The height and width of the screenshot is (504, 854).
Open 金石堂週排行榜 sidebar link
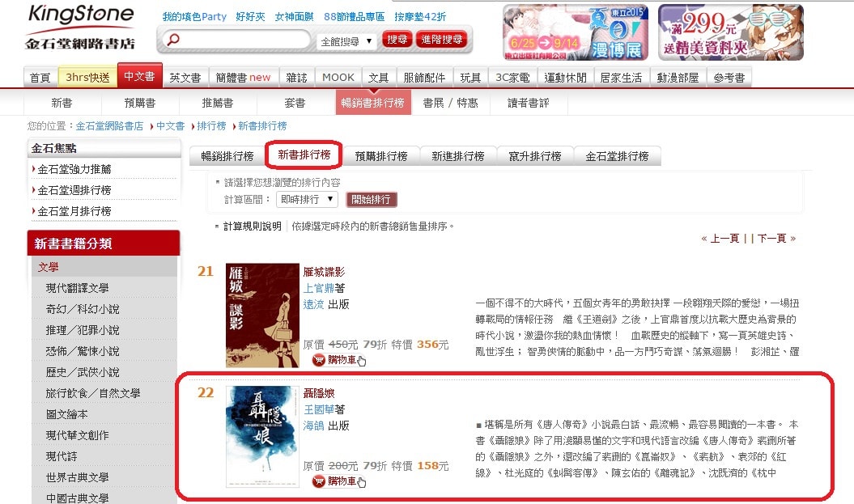(x=74, y=190)
